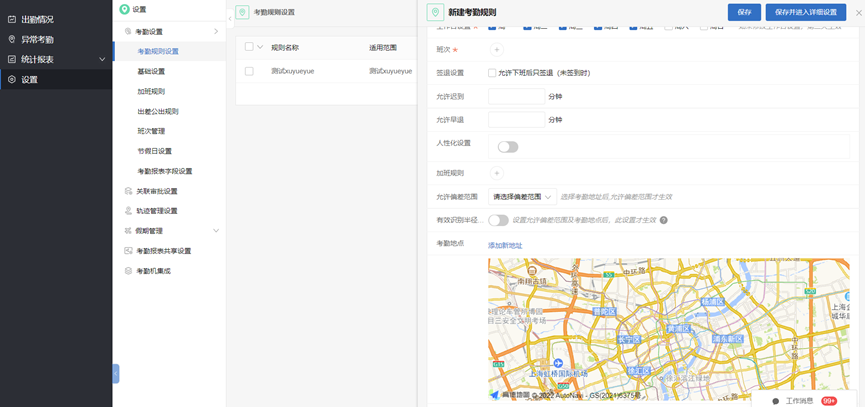Open the 请选择偏差范围 dropdown
865x407 pixels.
(x=522, y=196)
